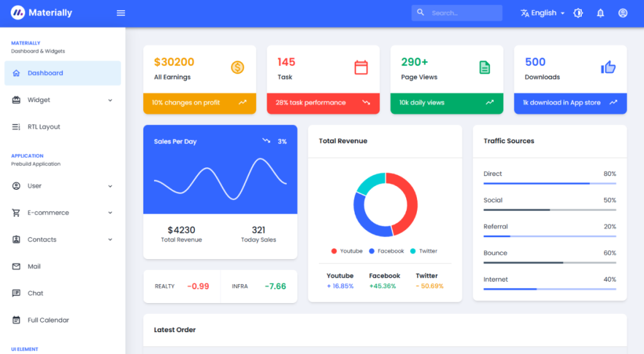Viewport: 644px width, 354px height.
Task: Open the English language dropdown
Action: coord(542,13)
